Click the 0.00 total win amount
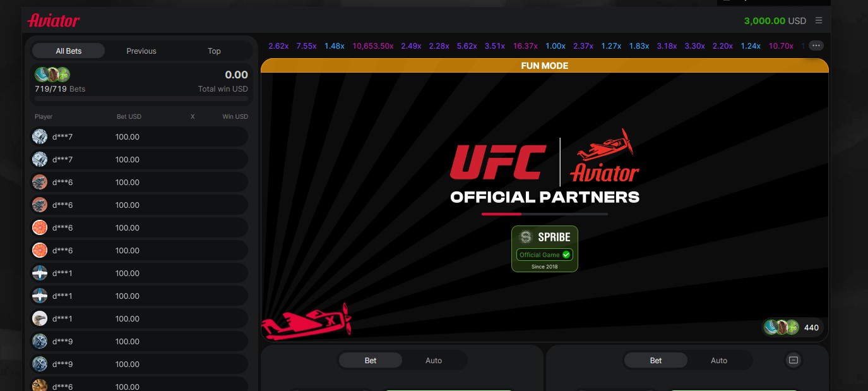The width and height of the screenshot is (868, 391). click(237, 75)
